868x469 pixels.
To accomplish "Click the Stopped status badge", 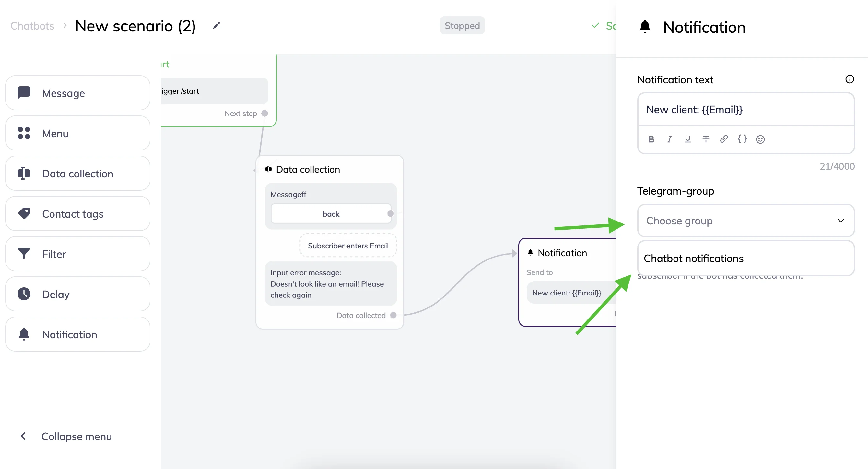I will click(x=462, y=26).
